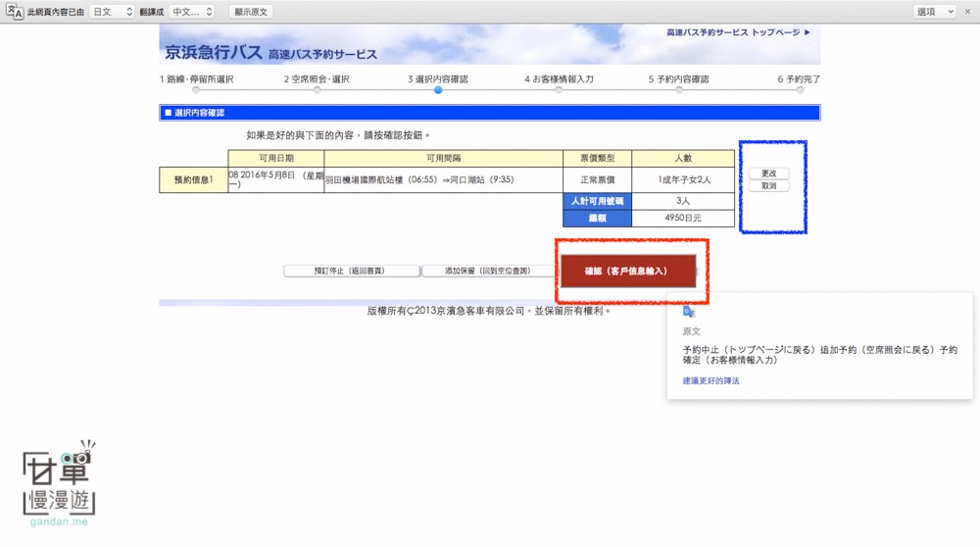Click the red 確認（客戶信息輸入） button
This screenshot has width=980, height=547.
(627, 271)
